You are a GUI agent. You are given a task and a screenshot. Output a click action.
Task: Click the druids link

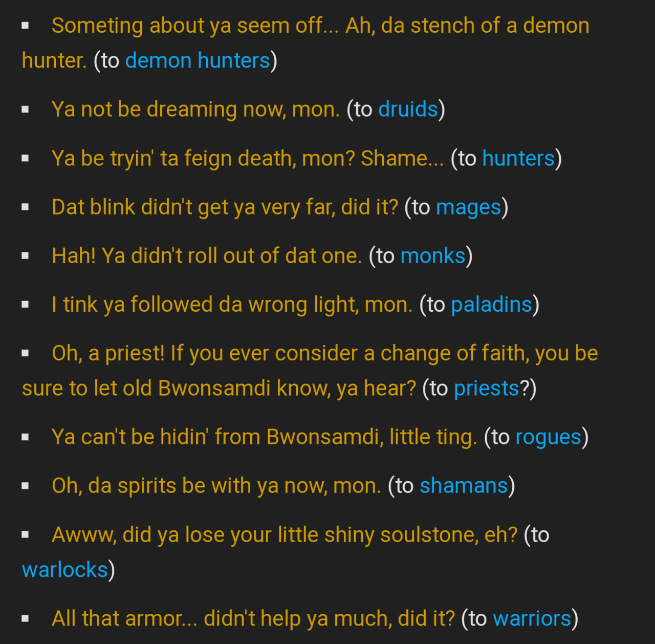tap(408, 110)
